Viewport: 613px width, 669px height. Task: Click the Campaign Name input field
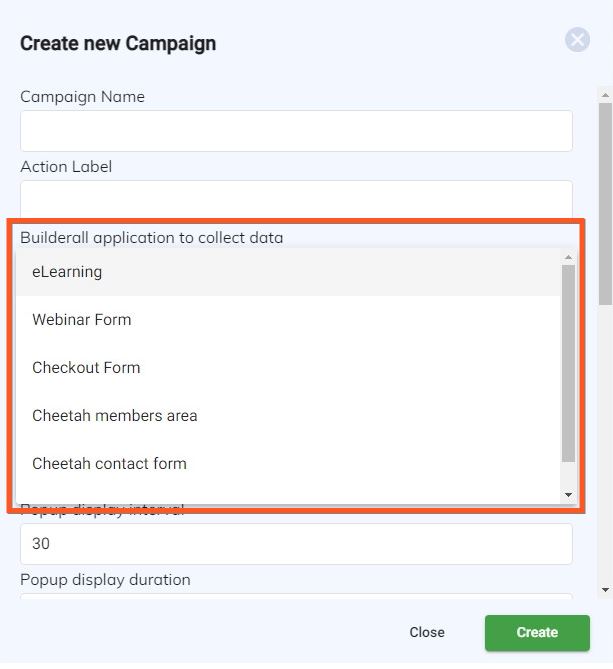pyautogui.click(x=296, y=131)
